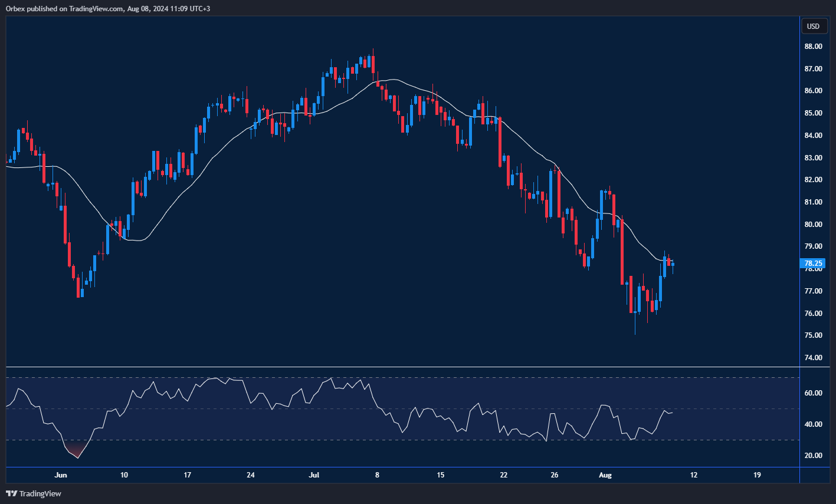The width and height of the screenshot is (836, 504).
Task: Click the current price label 78.25
Action: (812, 263)
